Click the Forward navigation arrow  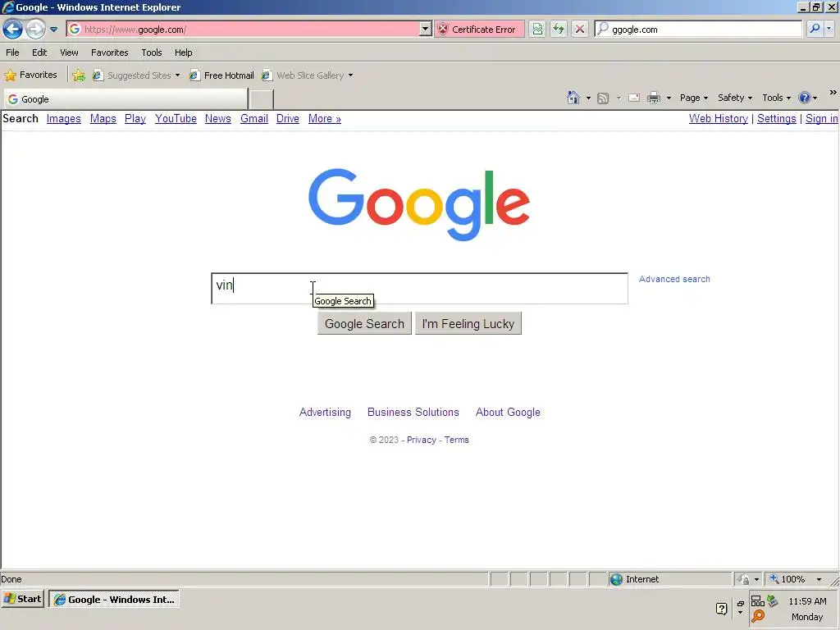coord(35,29)
